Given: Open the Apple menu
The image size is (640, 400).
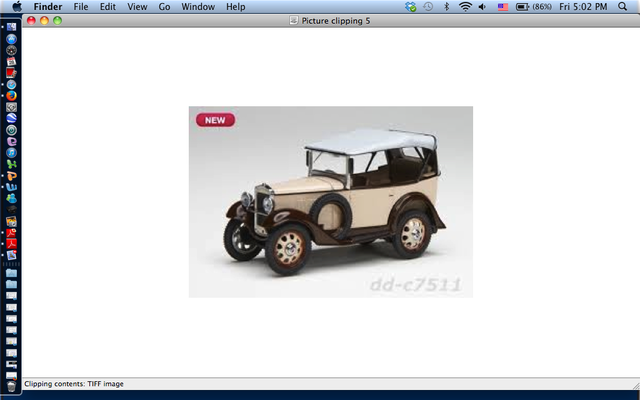Looking at the screenshot, I should (17, 7).
